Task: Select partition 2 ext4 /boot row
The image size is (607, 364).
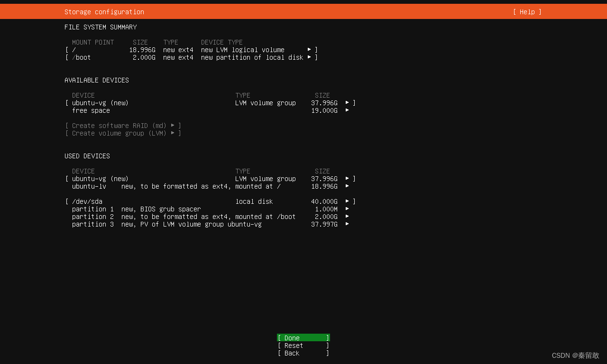Action: pyautogui.click(x=211, y=217)
